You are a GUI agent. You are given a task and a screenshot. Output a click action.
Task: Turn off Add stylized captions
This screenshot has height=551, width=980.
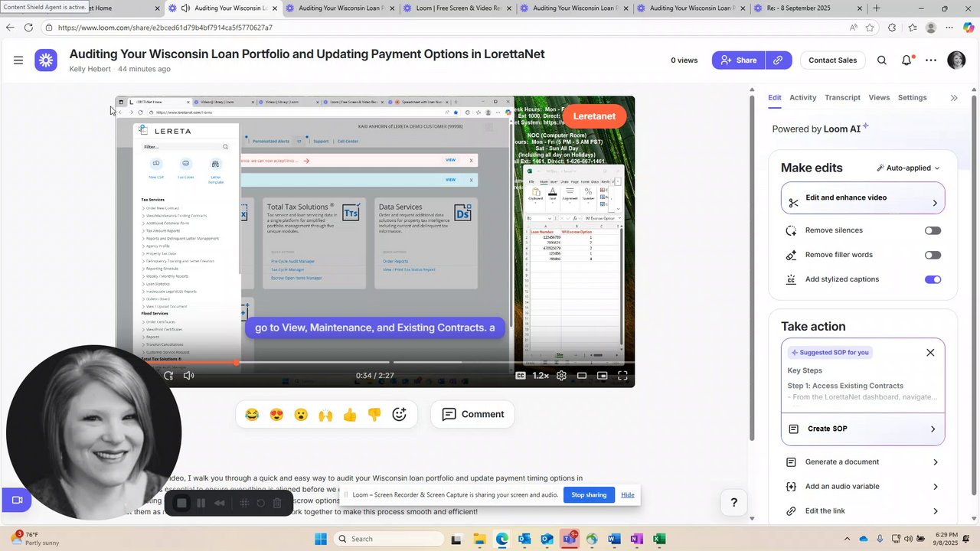(933, 279)
